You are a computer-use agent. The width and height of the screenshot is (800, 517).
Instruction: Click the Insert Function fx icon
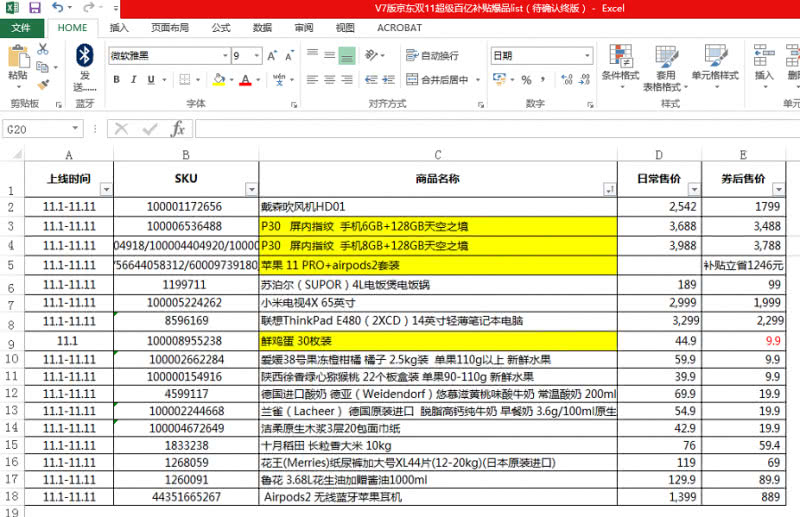(178, 129)
